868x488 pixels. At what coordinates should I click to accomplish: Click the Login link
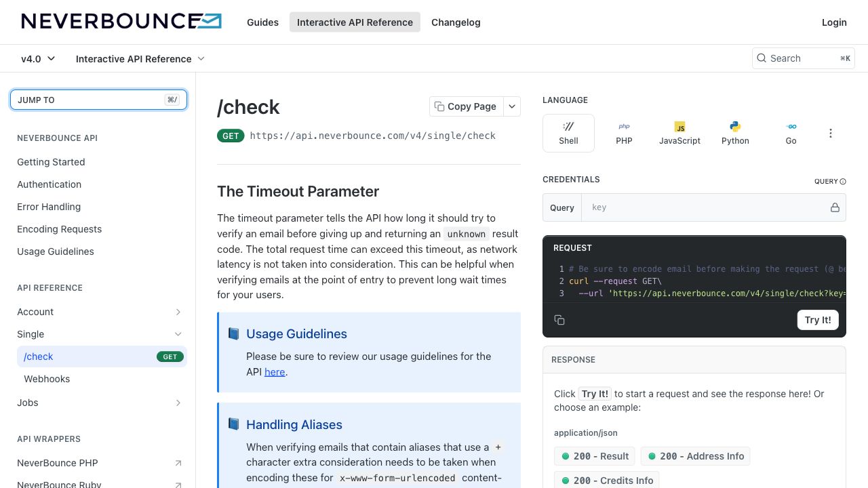tap(834, 22)
